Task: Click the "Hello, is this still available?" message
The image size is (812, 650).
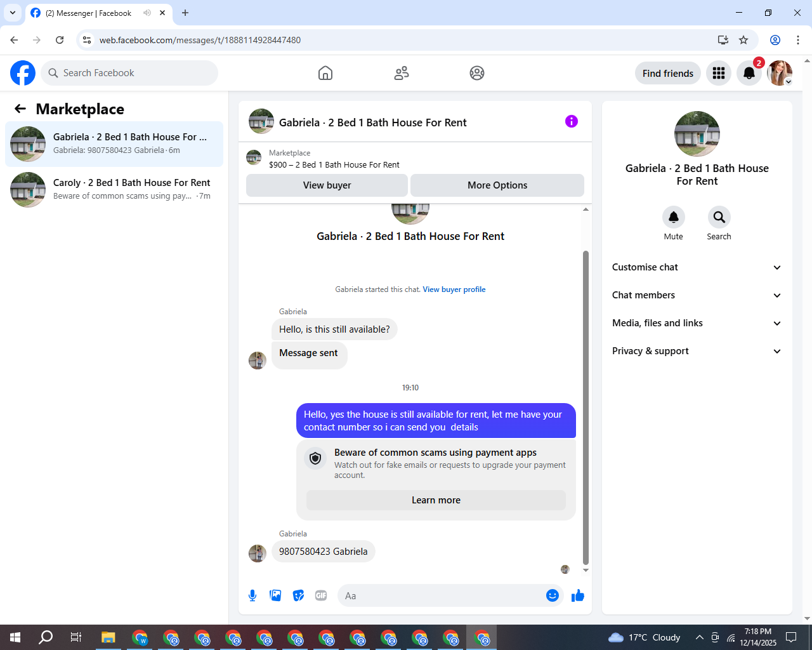Action: point(334,329)
